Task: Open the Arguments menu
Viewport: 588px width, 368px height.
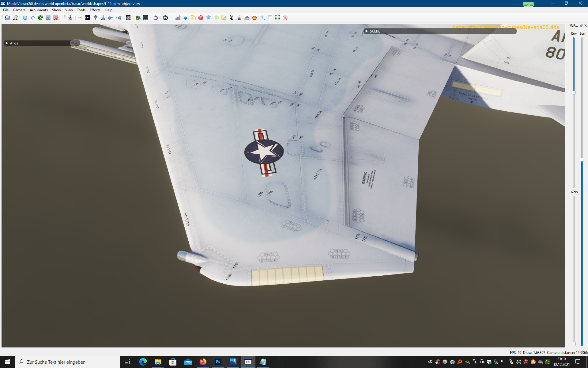Action: coord(39,10)
